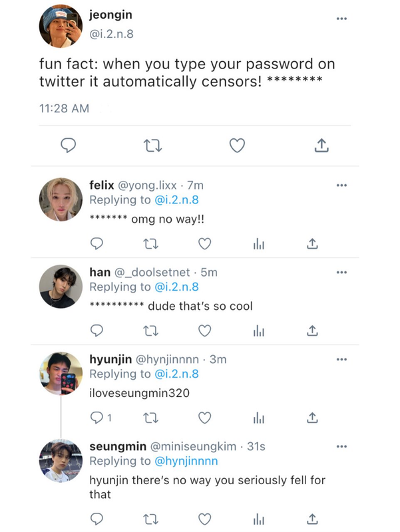This screenshot has height=532, width=400.
Task: Like felix's omg no way reply
Action: tap(205, 243)
